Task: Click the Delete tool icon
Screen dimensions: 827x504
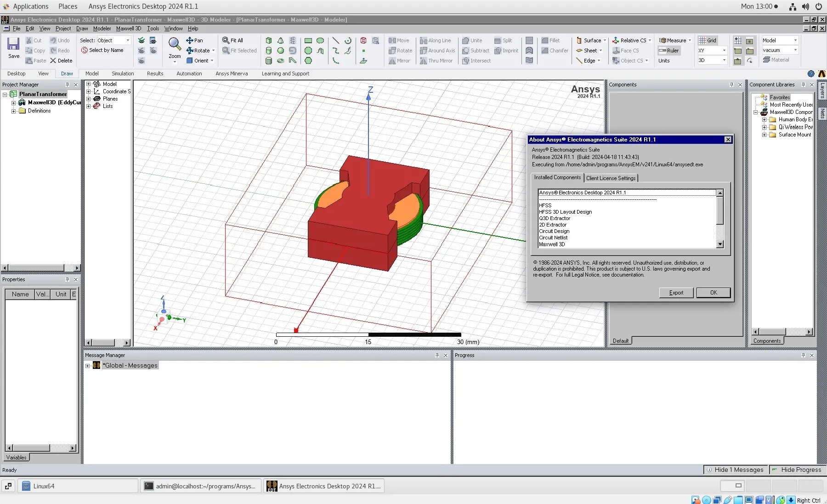Action: (x=53, y=61)
